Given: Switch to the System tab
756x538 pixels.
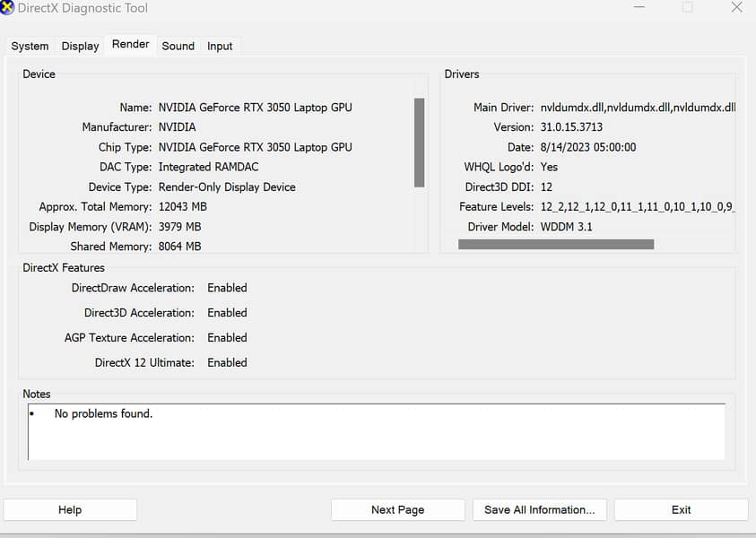Looking at the screenshot, I should [x=30, y=46].
